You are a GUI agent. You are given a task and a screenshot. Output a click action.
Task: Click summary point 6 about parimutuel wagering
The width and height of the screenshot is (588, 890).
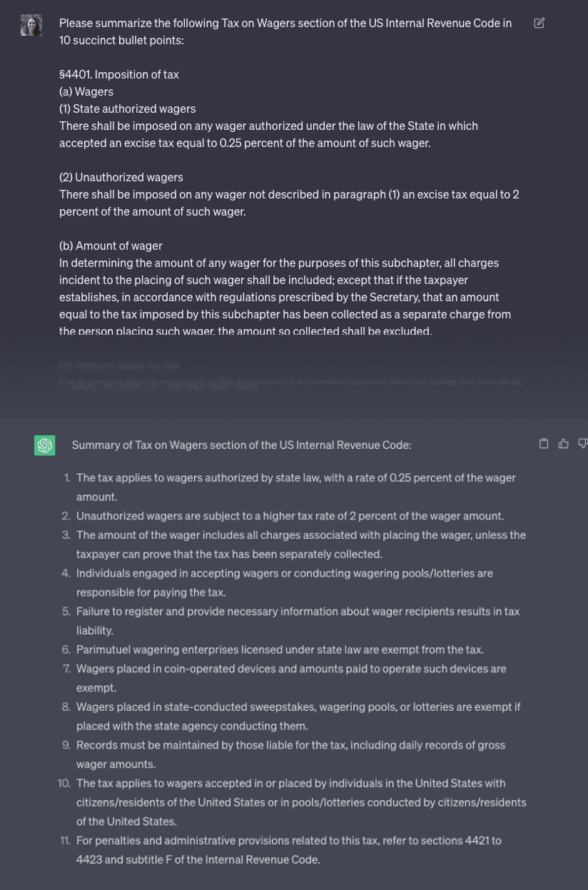[280, 649]
